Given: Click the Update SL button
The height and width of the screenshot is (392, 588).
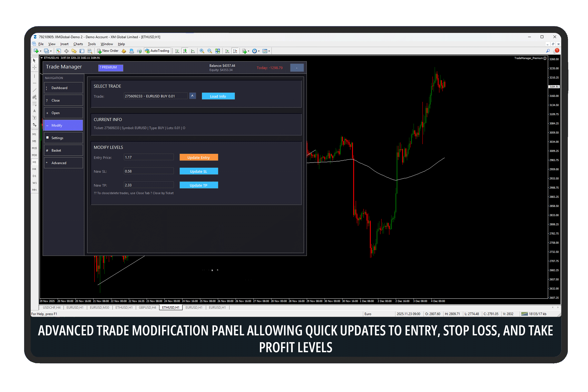Looking at the screenshot, I should pos(199,171).
